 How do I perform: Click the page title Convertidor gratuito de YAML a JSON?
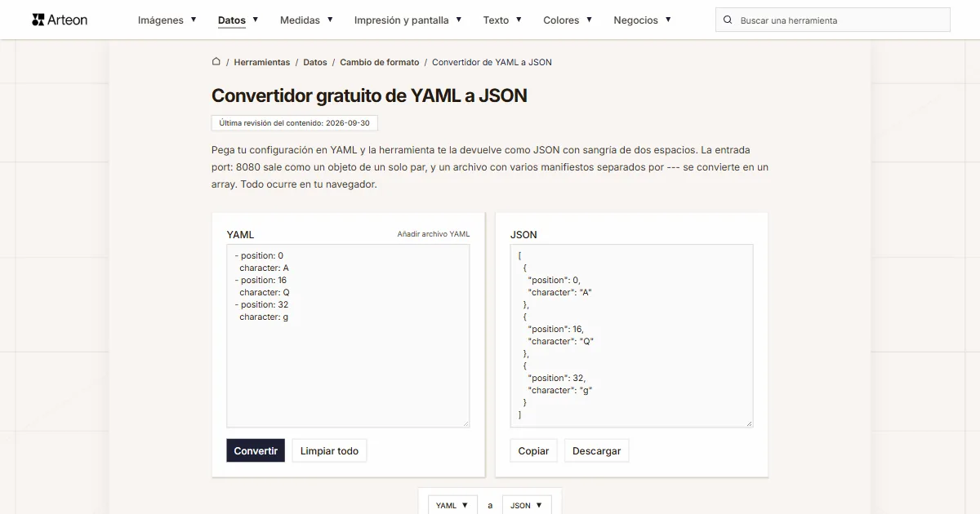coord(369,95)
